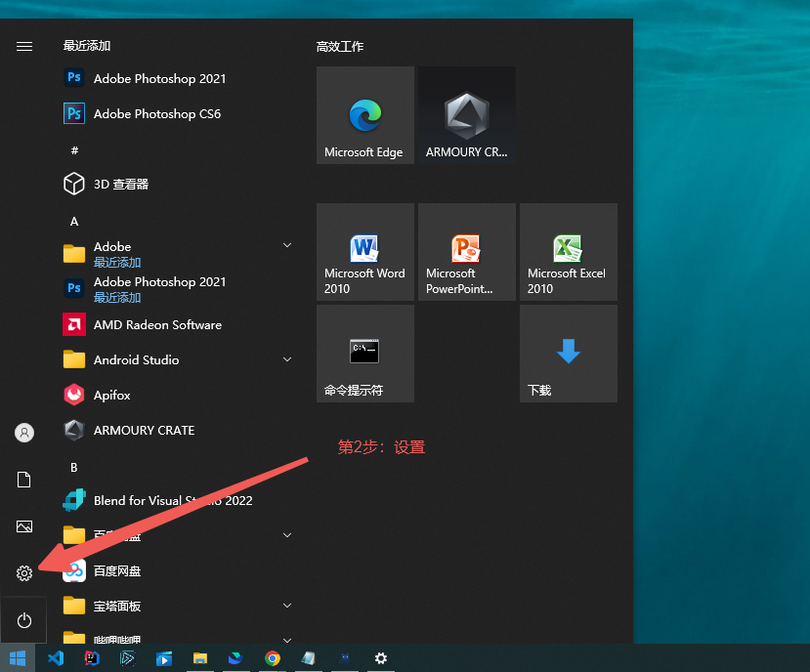Expand the Android Studio folder chevron
The image size is (810, 672).
pyautogui.click(x=287, y=359)
